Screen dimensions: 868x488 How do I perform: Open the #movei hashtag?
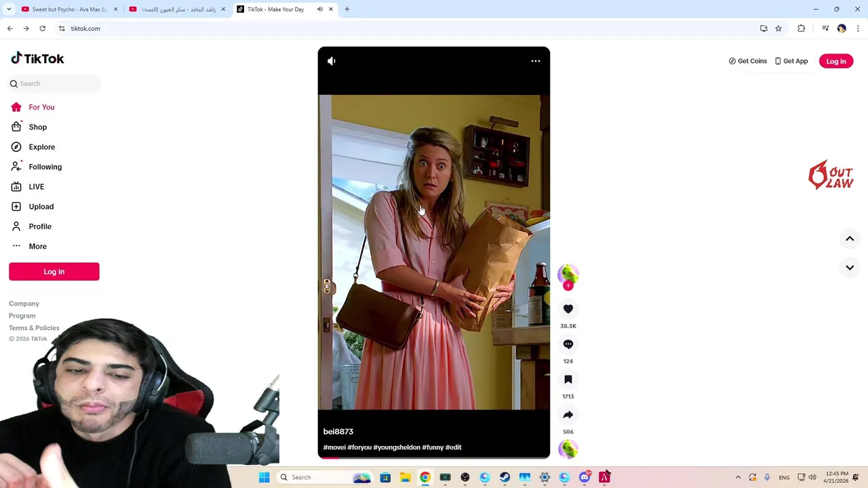click(x=334, y=447)
